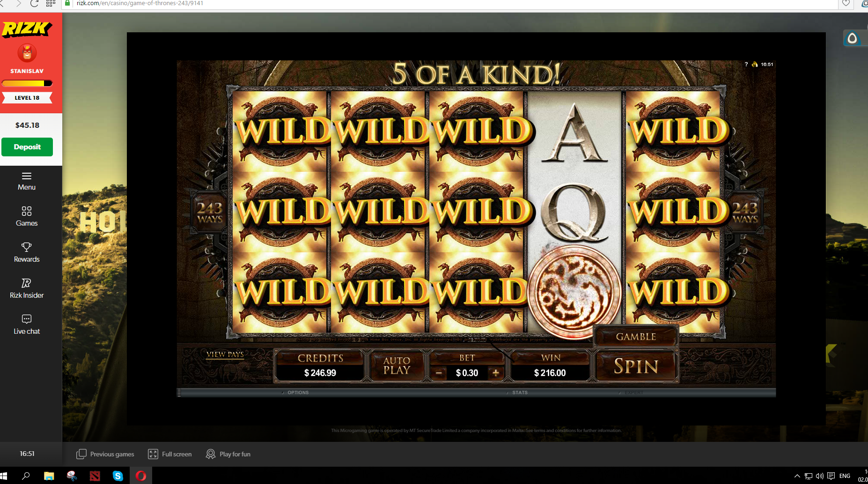This screenshot has width=868, height=484.
Task: Click the Rizk logo
Action: pyautogui.click(x=27, y=29)
